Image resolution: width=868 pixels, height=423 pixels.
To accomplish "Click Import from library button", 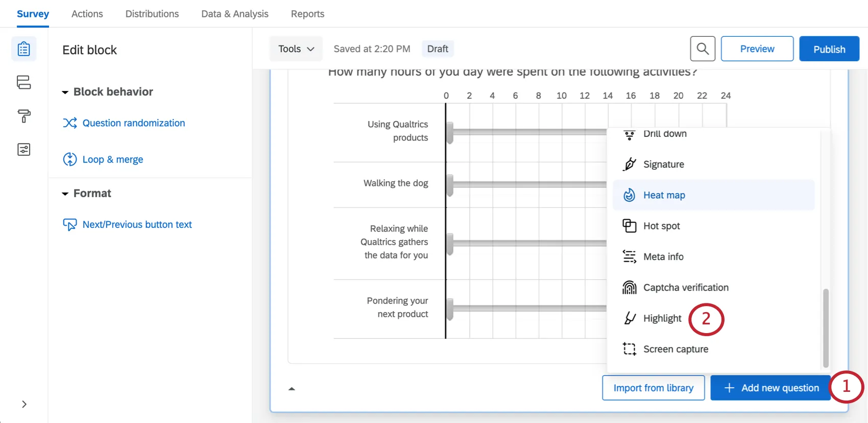I will [x=653, y=388].
